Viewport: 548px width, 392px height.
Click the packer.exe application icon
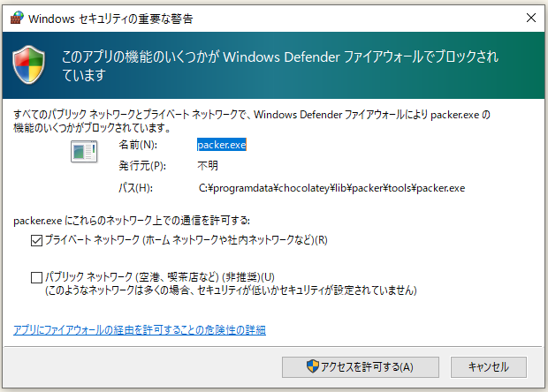pyautogui.click(x=84, y=152)
